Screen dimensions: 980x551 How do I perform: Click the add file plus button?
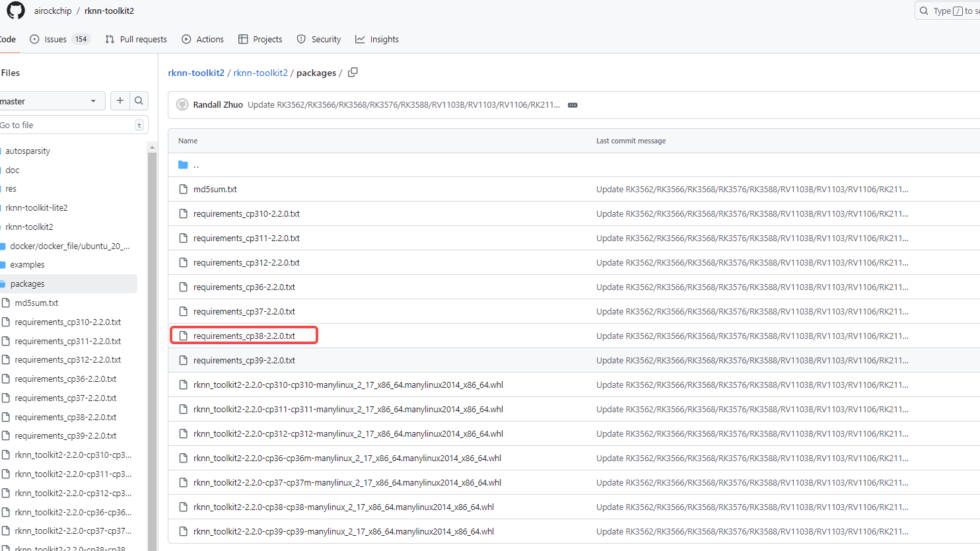pyautogui.click(x=120, y=100)
